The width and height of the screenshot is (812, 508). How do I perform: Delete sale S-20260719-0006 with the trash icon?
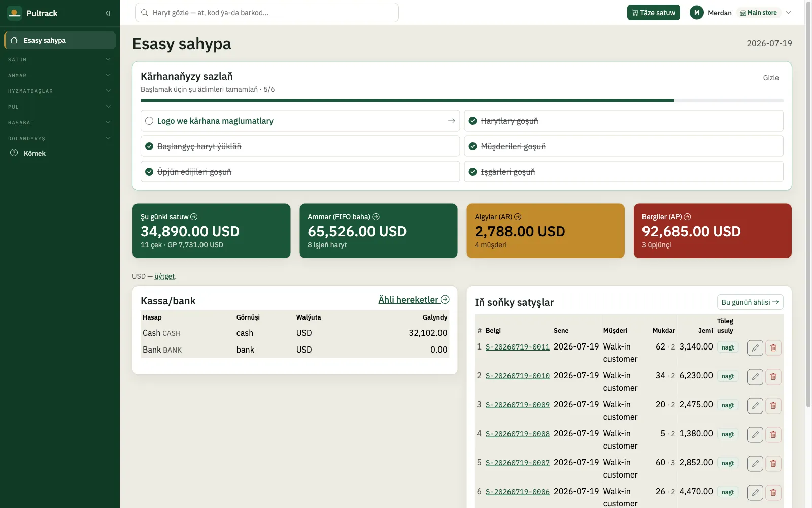[773, 493]
